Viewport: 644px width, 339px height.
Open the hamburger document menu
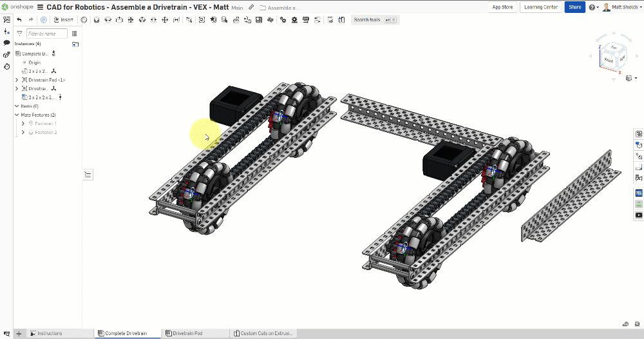[x=41, y=7]
